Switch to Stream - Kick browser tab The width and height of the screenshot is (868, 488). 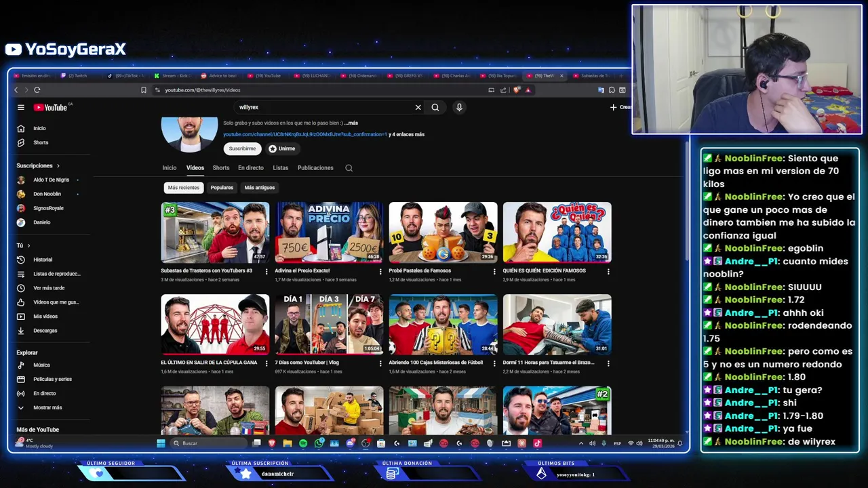pos(174,76)
